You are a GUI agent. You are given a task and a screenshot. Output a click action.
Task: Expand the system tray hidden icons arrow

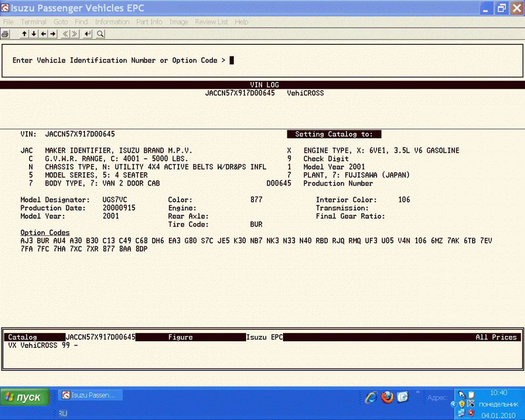coord(454,404)
